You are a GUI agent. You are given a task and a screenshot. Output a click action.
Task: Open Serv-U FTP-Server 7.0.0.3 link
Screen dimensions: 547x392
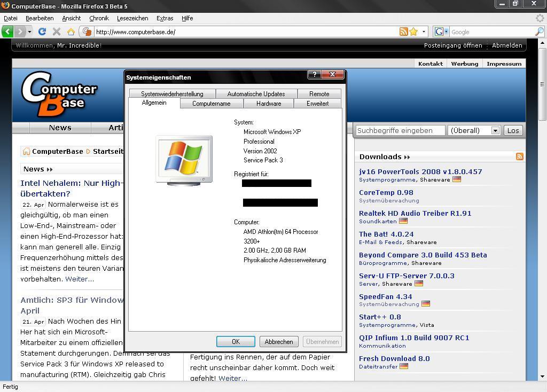tap(407, 276)
